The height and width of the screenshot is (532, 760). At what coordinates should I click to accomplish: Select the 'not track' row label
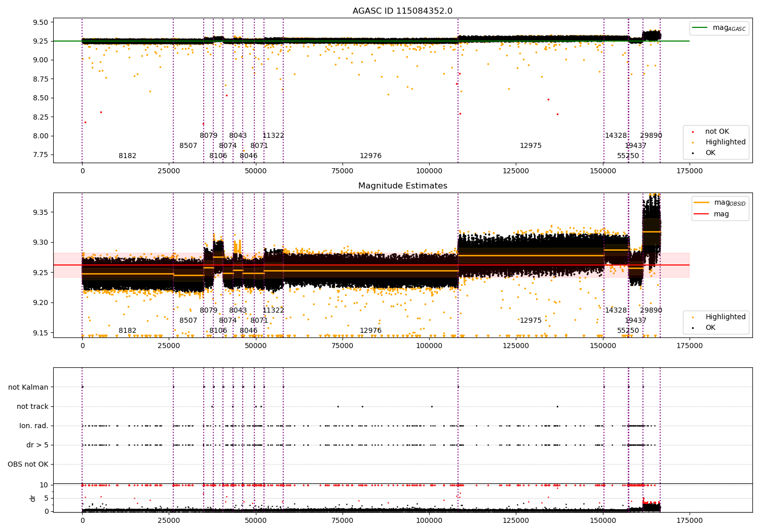pyautogui.click(x=32, y=406)
